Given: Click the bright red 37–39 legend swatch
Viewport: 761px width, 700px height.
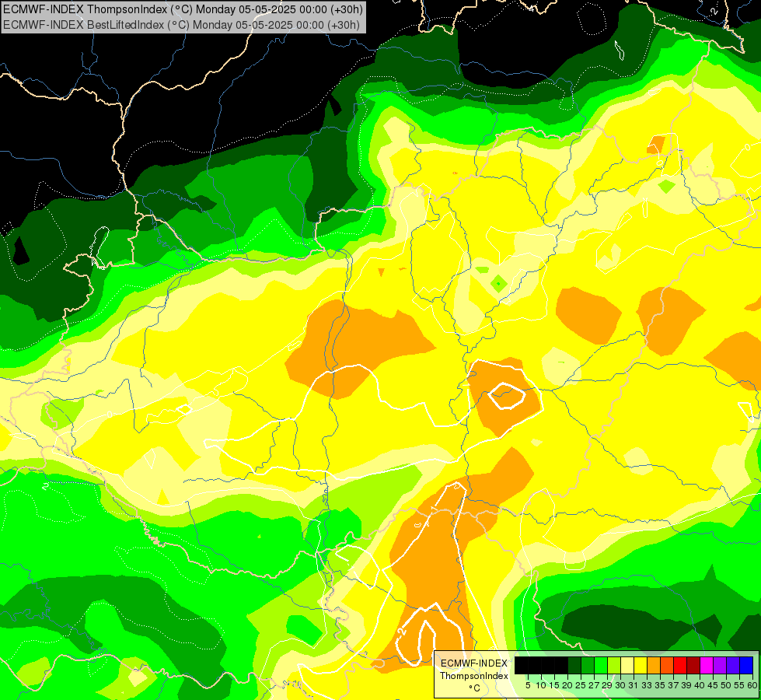Looking at the screenshot, I should 680,665.
